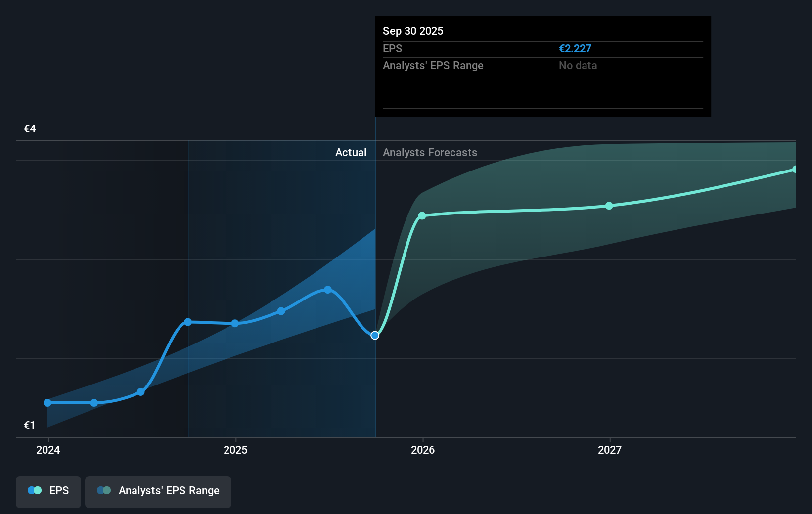Click the 2027 forecast data point
Screen dimensions: 812x514
pos(609,207)
